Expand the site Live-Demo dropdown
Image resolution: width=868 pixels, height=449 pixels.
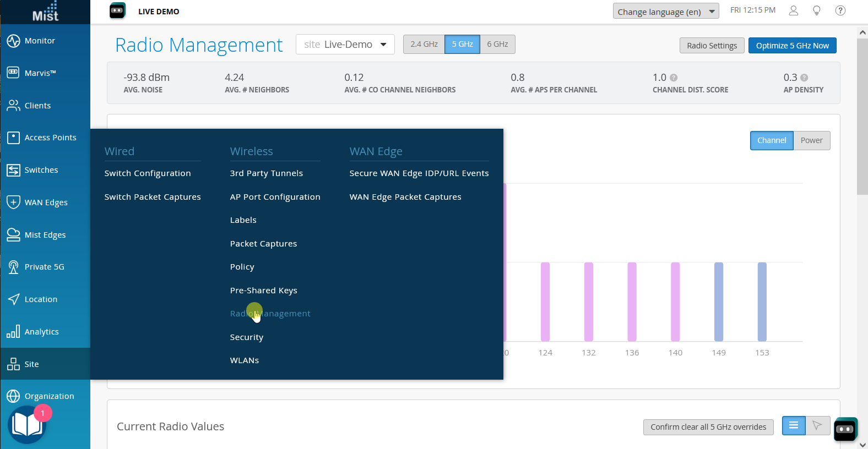pos(345,45)
